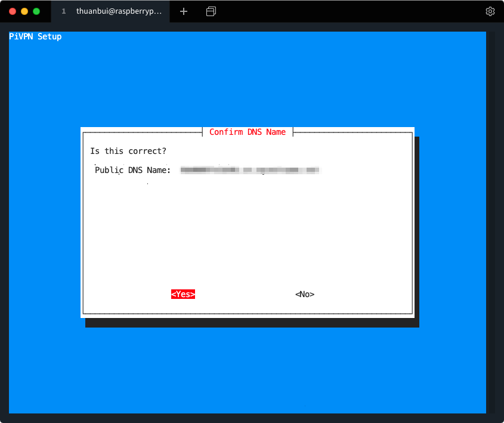504x423 pixels.
Task: Click the split panes window icon
Action: click(x=211, y=11)
